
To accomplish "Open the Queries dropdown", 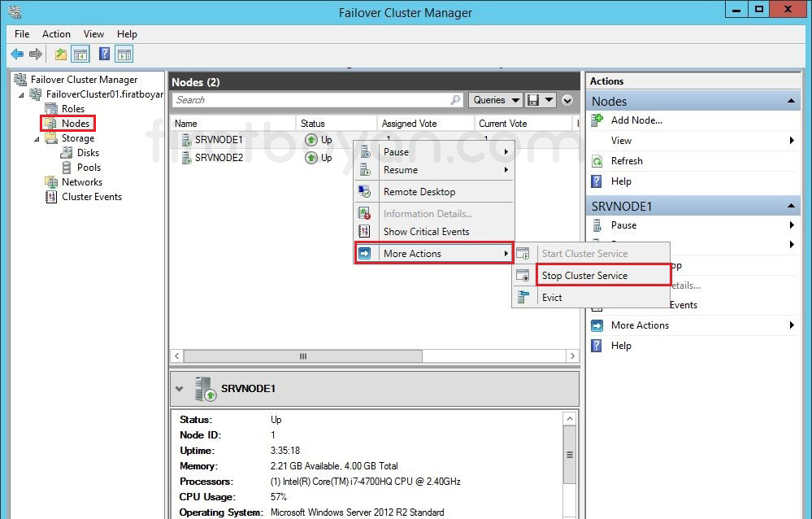I will point(496,100).
